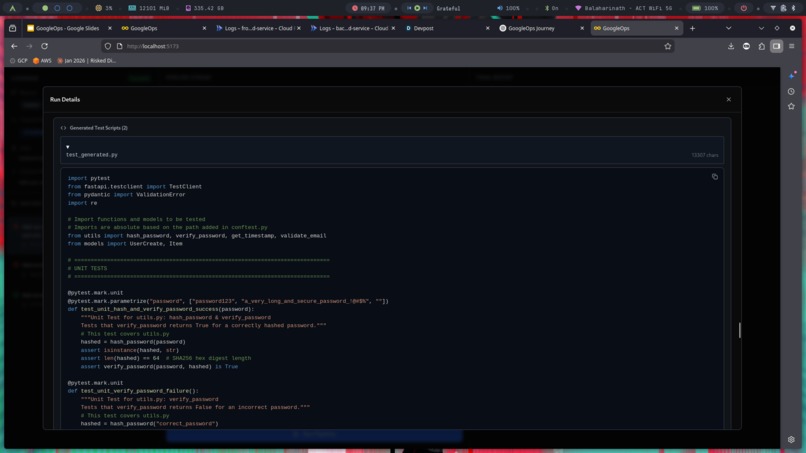
Task: Switch to GoogleOps - Google Slides tab
Action: tap(67, 28)
